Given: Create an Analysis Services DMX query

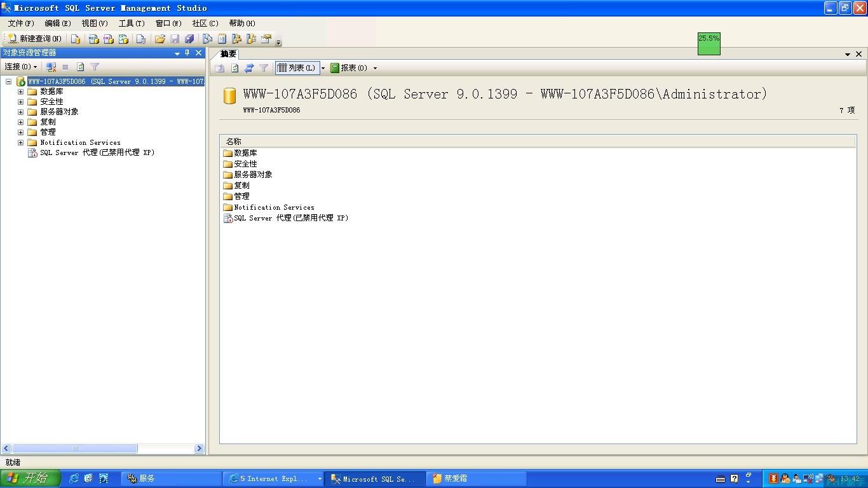Looking at the screenshot, I should click(x=108, y=39).
